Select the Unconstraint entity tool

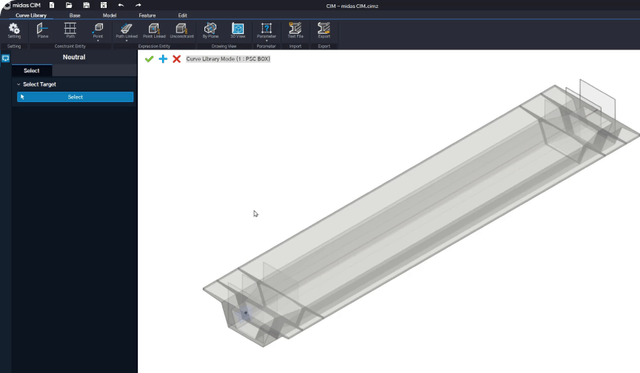tap(182, 31)
